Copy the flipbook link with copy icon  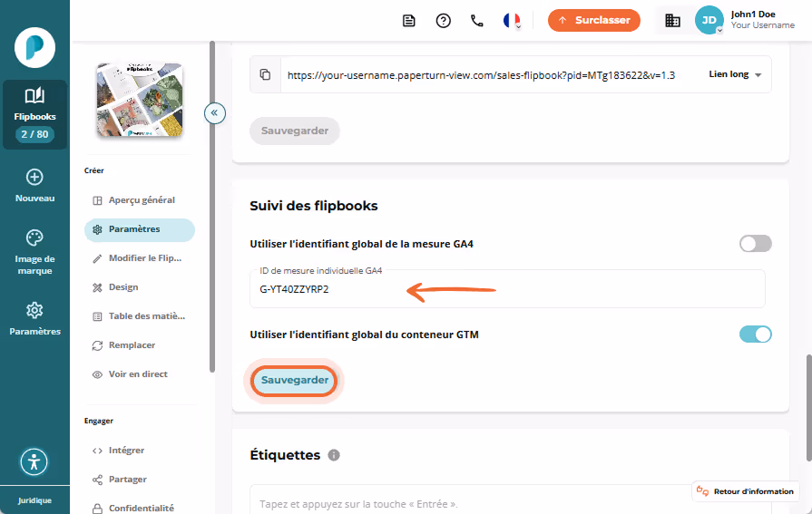click(265, 74)
